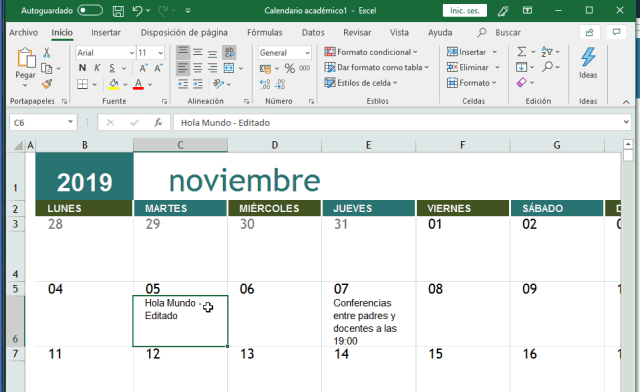The height and width of the screenshot is (392, 640).
Task: Decrease font size icon
Action: tap(158, 68)
